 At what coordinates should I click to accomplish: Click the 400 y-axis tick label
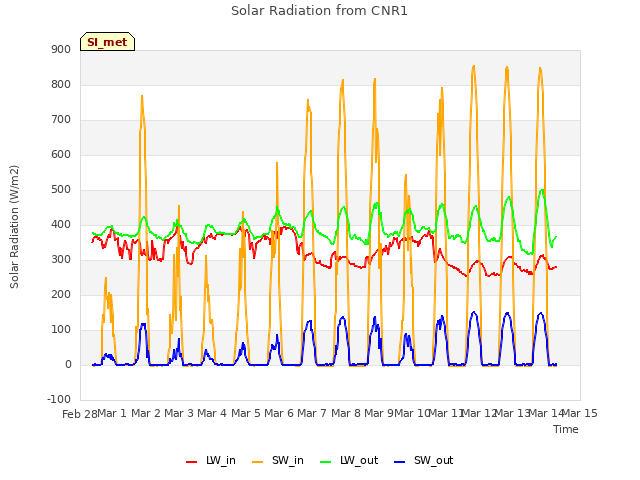point(61,225)
